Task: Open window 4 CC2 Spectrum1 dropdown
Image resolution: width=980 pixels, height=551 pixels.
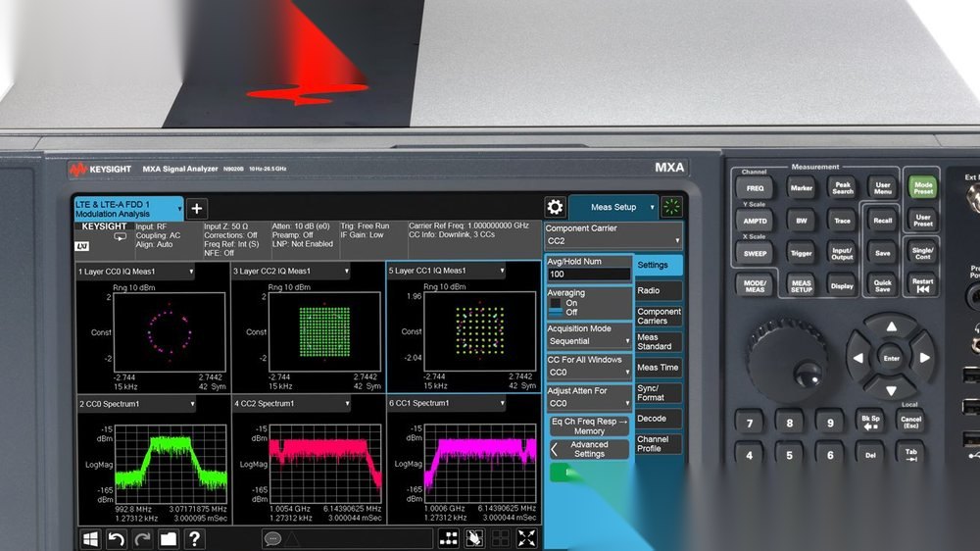Action: pos(291,403)
